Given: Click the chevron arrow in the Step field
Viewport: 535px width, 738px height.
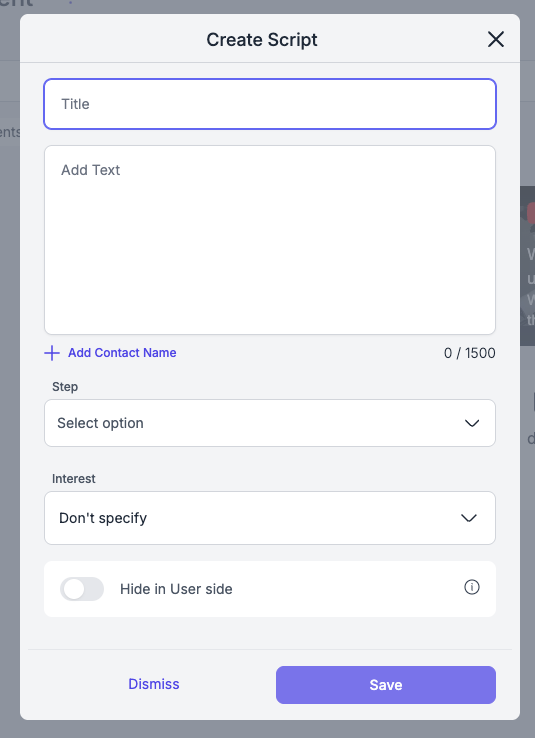Looking at the screenshot, I should [471, 423].
